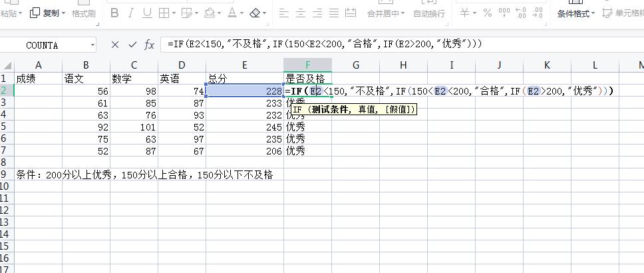The height and width of the screenshot is (273, 644).
Task: Click cell E2 value 228
Action: (245, 91)
